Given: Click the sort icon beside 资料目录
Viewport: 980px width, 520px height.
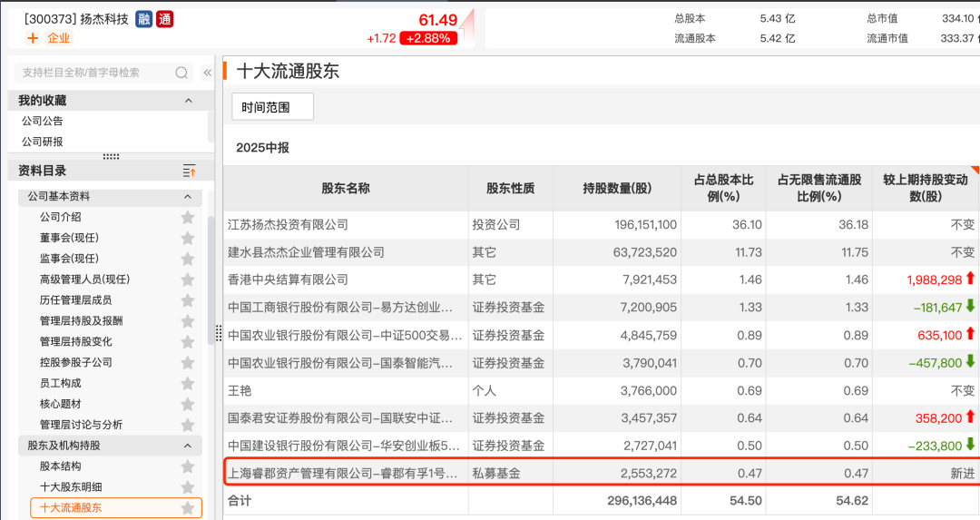Looking at the screenshot, I should point(189,171).
